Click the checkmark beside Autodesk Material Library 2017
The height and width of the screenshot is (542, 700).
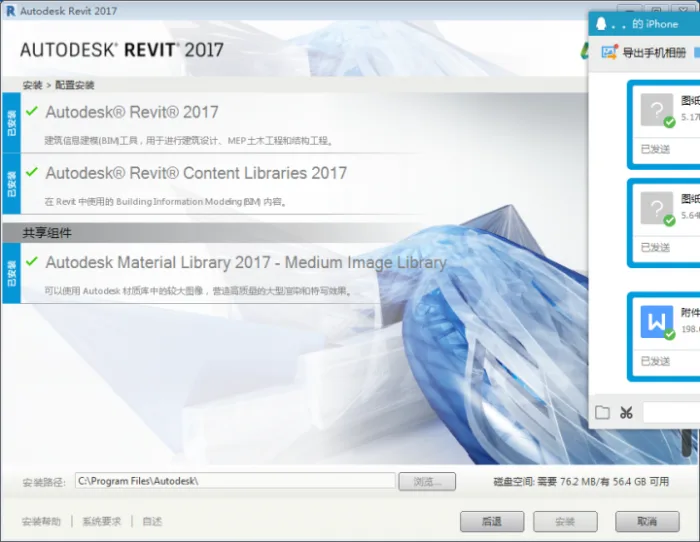coord(32,261)
